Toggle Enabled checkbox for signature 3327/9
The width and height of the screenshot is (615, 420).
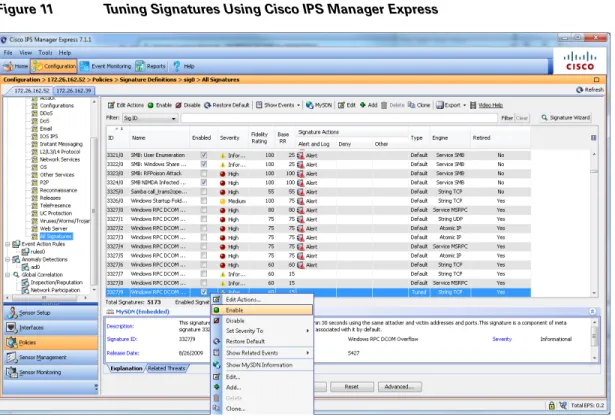pos(204,292)
